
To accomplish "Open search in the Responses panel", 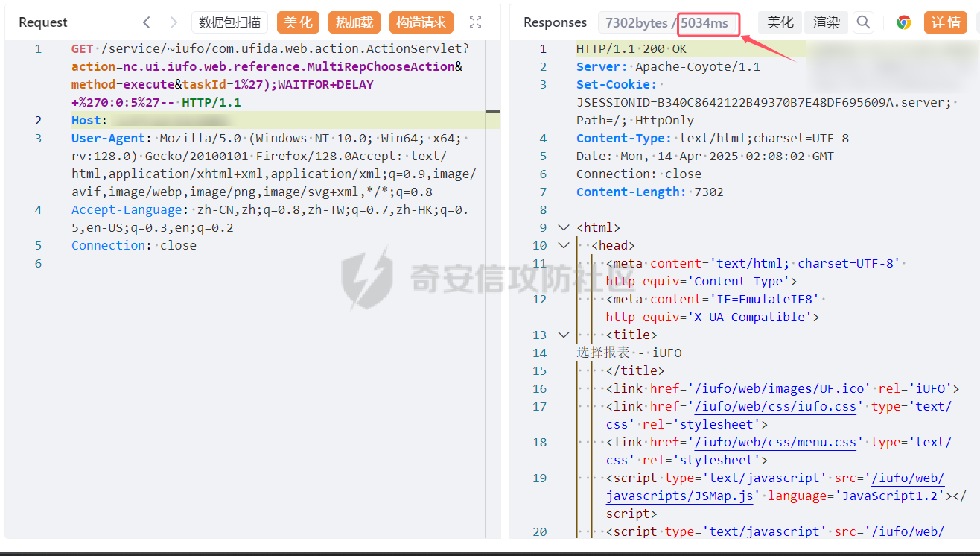I will click(x=863, y=22).
